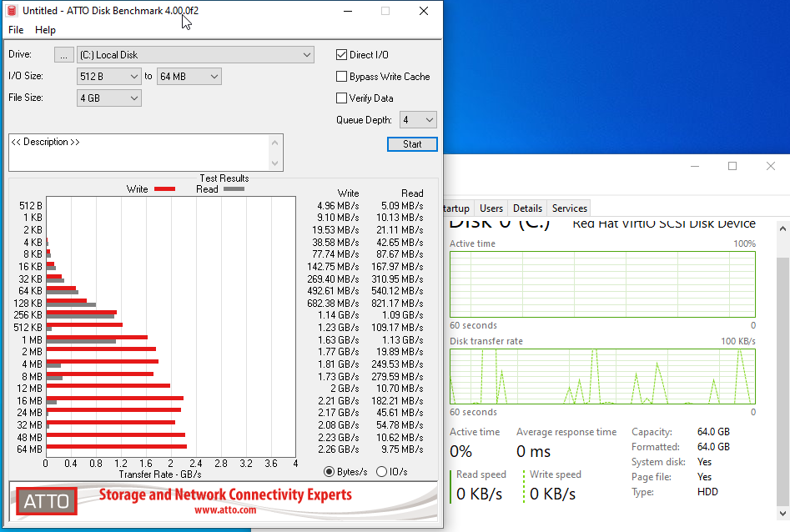Click the 821.17 MB/s read result

pyautogui.click(x=397, y=304)
